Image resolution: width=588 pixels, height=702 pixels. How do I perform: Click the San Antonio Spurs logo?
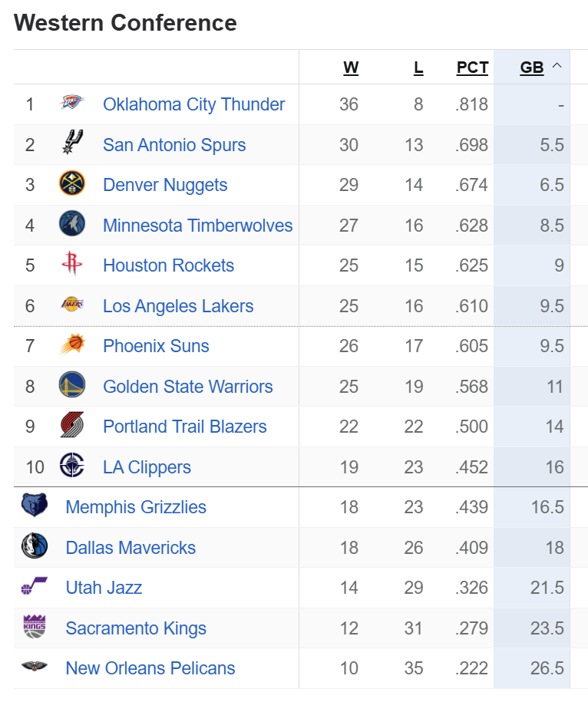pyautogui.click(x=72, y=144)
